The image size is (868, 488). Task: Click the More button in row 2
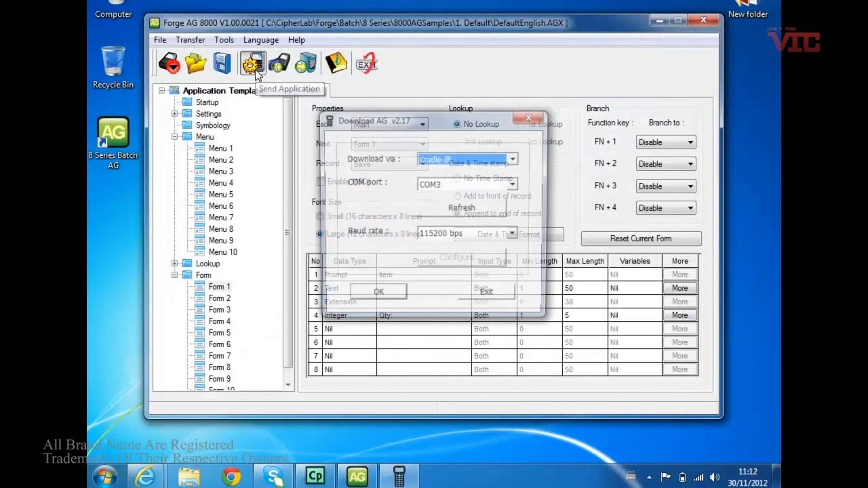click(x=679, y=288)
